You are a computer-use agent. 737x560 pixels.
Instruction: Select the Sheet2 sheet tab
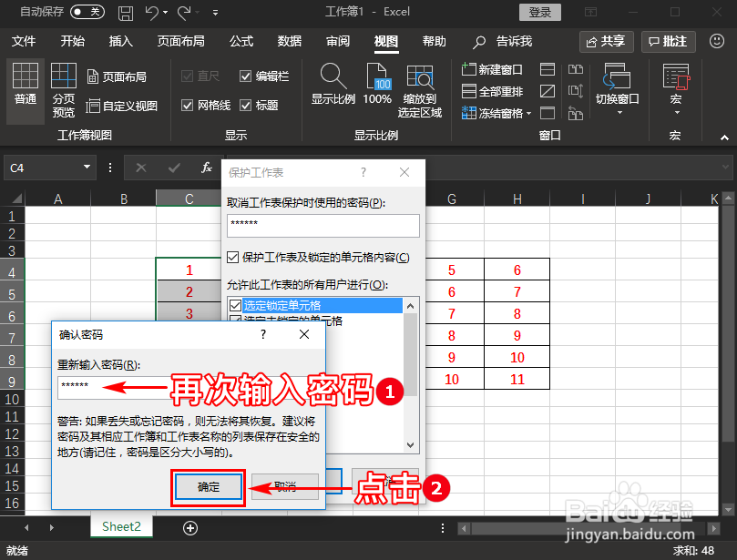click(x=120, y=526)
